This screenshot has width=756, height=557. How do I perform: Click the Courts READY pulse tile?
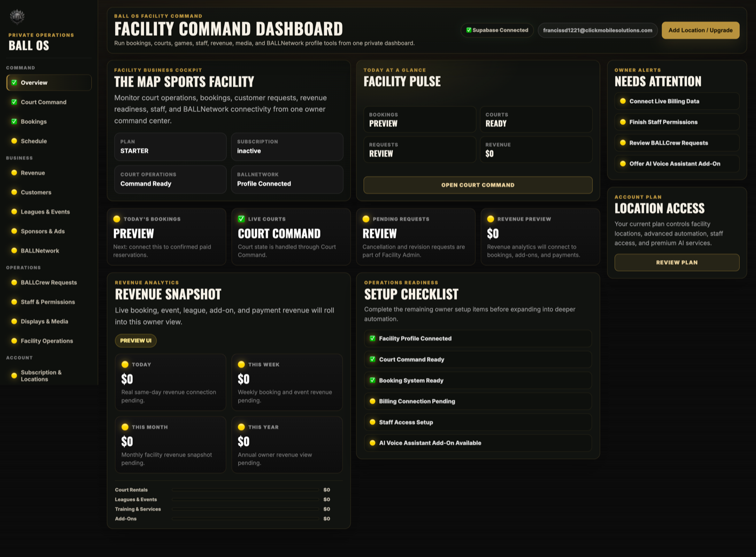[x=536, y=119]
